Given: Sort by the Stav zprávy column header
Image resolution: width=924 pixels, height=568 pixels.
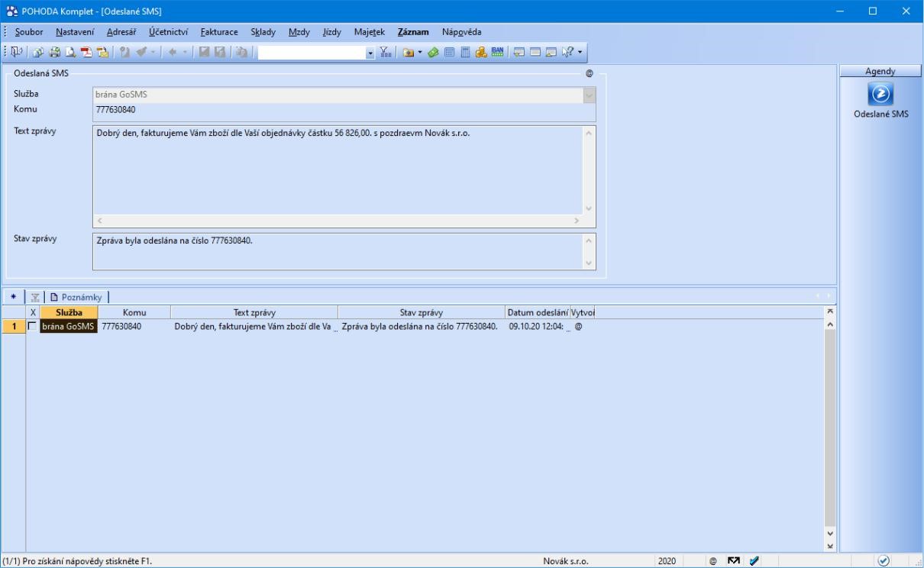Looking at the screenshot, I should tap(422, 311).
